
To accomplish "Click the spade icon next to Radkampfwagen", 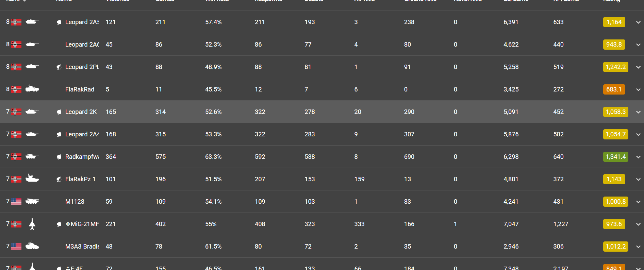I will click(x=59, y=157).
